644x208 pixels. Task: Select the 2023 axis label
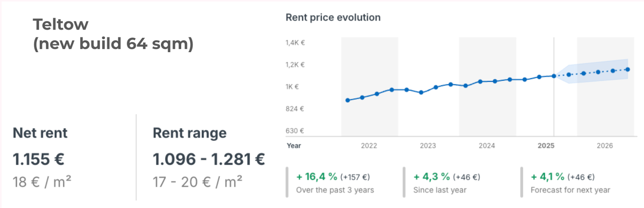(428, 146)
